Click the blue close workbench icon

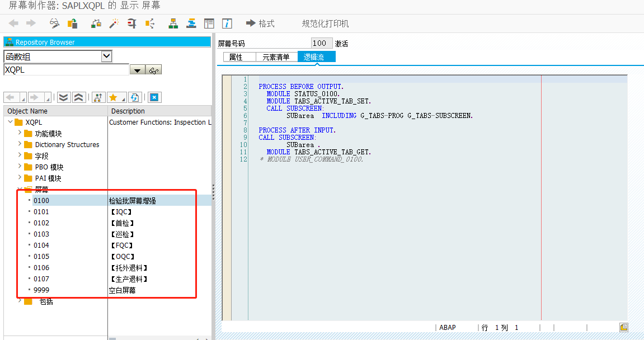(x=154, y=97)
